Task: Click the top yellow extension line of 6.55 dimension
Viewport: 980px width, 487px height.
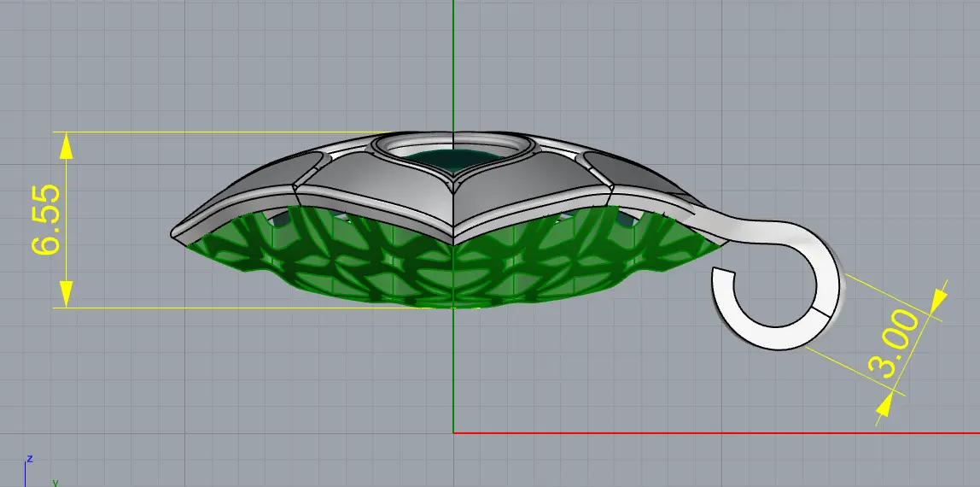Action: click(213, 132)
